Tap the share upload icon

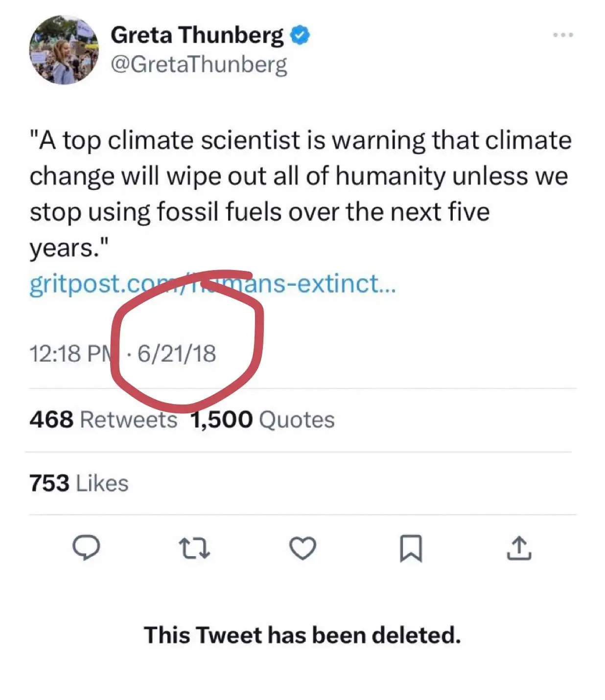pos(518,548)
